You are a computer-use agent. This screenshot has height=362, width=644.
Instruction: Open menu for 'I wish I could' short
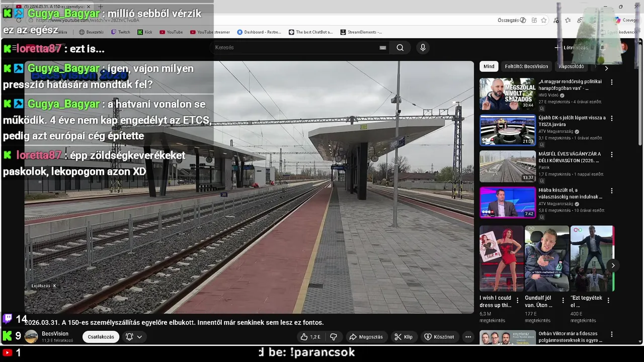(517, 301)
